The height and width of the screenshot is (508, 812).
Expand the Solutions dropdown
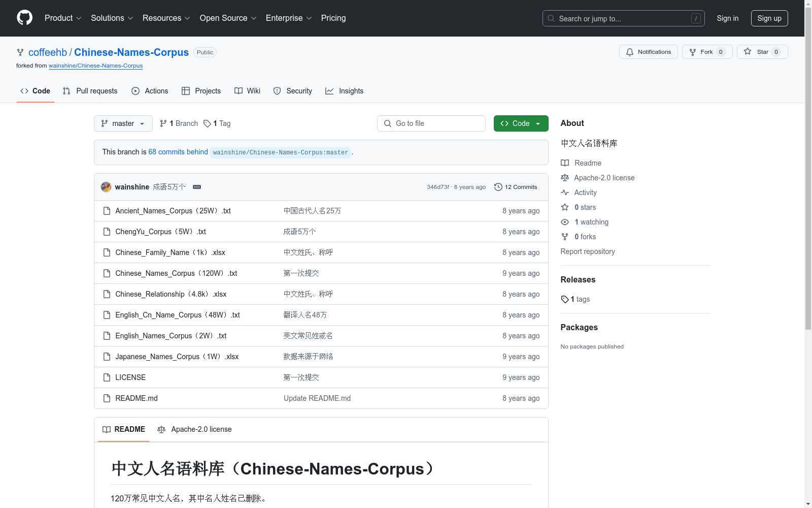(112, 18)
